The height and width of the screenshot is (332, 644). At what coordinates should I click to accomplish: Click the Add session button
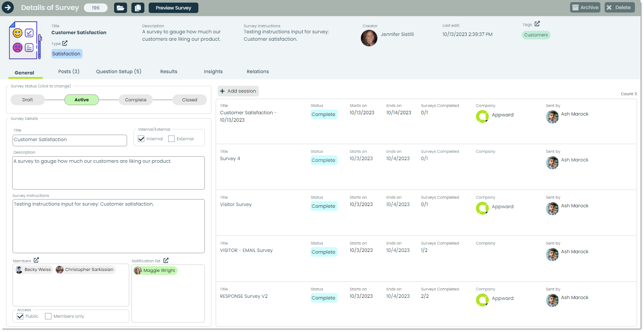pos(238,91)
